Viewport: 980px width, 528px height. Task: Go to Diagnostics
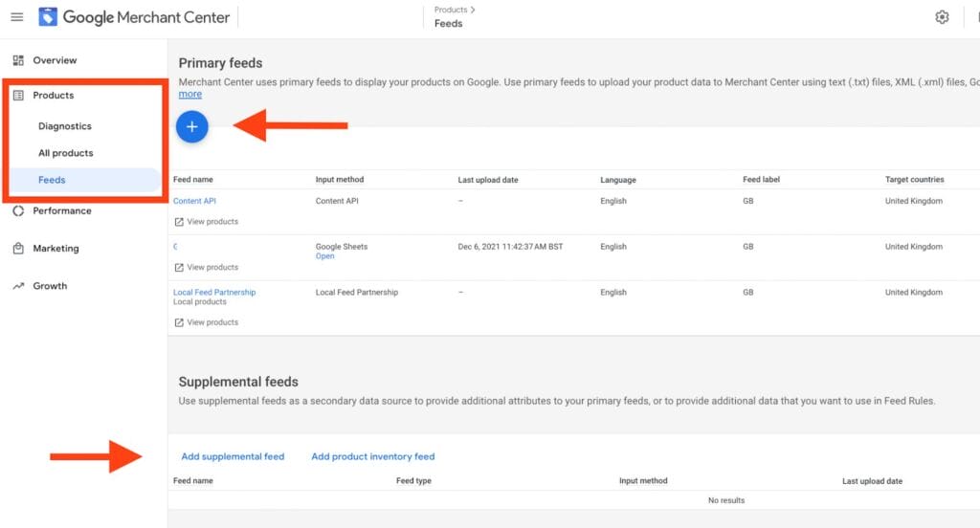[64, 125]
